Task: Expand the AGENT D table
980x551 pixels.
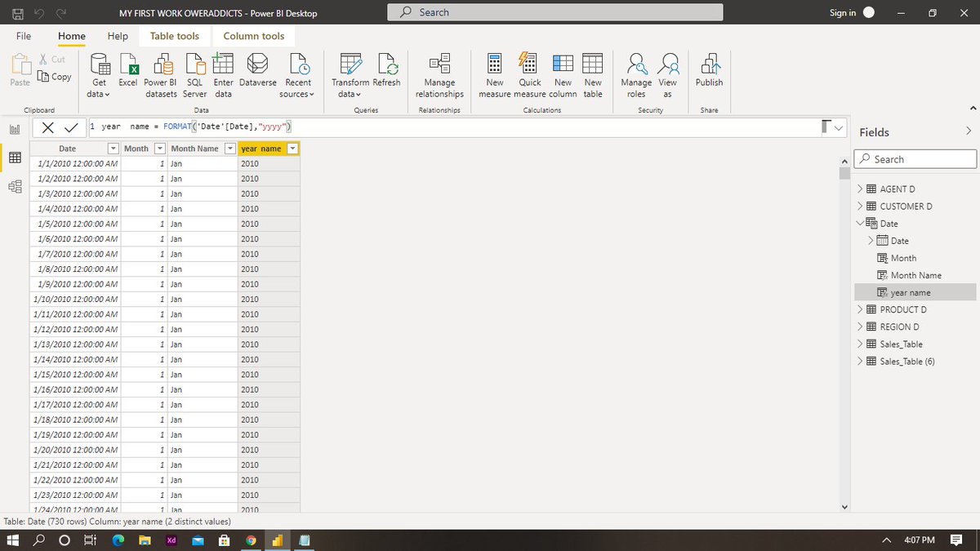Action: pos(859,189)
